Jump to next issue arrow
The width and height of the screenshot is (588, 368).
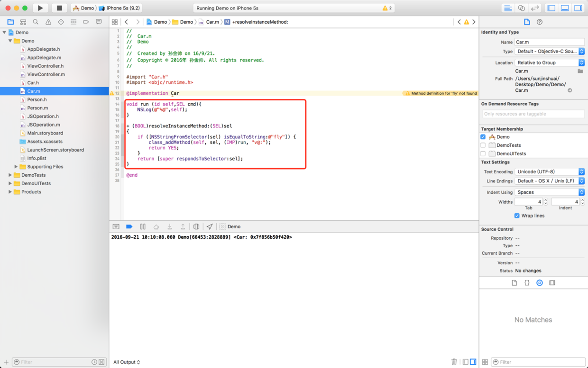pyautogui.click(x=474, y=22)
